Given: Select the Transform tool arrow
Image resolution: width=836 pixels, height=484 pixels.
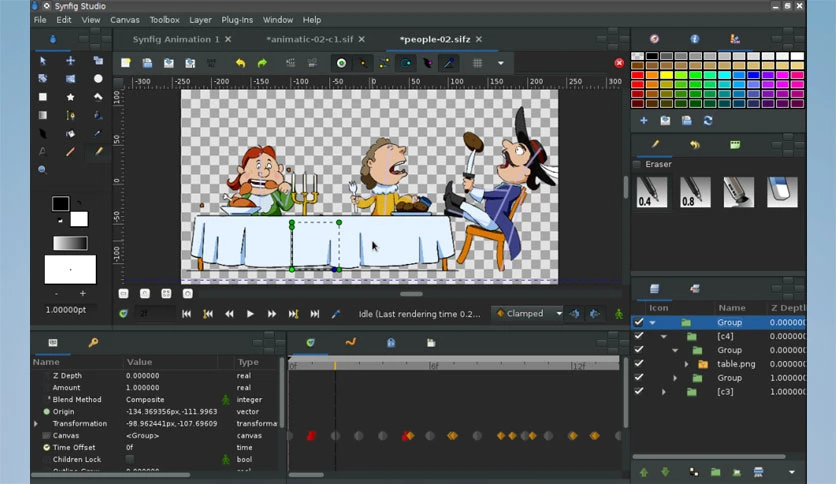Looking at the screenshot, I should 43,61.
